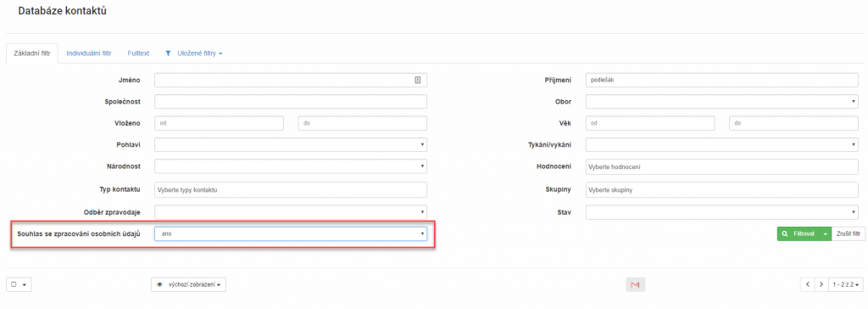The width and height of the screenshot is (868, 309).
Task: Open Souhlas se zpracování osobních údajů dropdown
Action: click(291, 234)
